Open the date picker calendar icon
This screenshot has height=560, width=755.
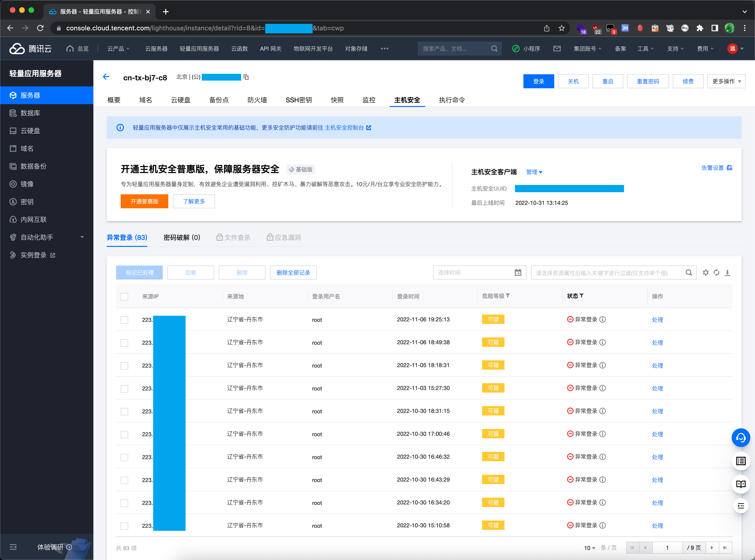pos(518,273)
